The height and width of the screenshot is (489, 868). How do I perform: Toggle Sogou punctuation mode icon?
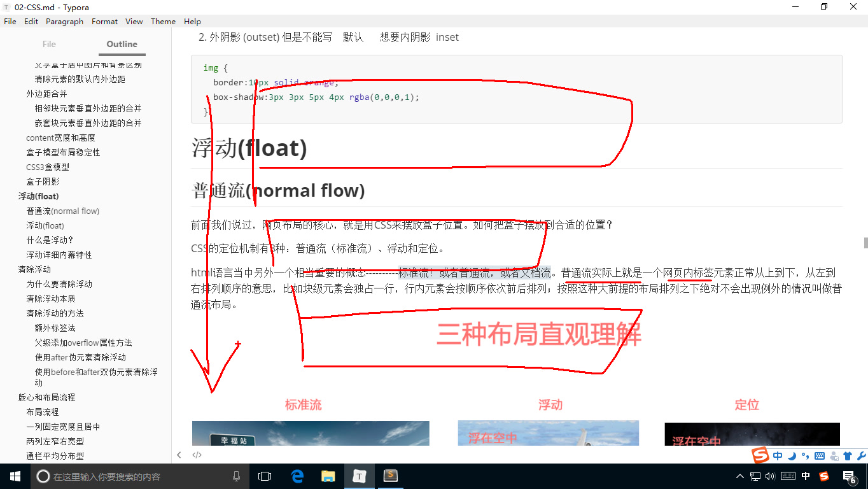coord(805,456)
